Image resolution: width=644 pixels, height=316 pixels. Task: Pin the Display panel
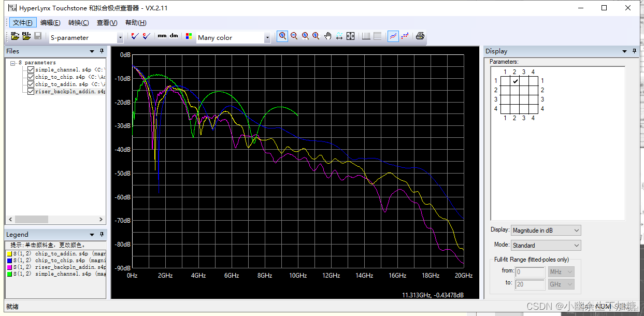634,51
